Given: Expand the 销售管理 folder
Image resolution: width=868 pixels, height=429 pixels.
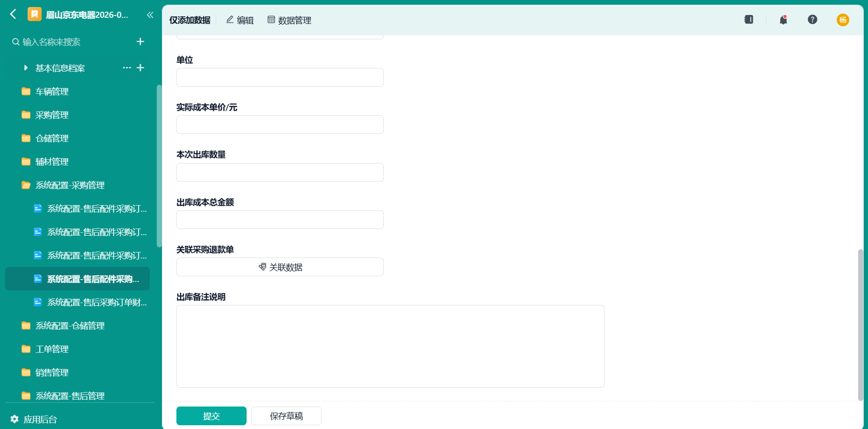Looking at the screenshot, I should (x=78, y=372).
